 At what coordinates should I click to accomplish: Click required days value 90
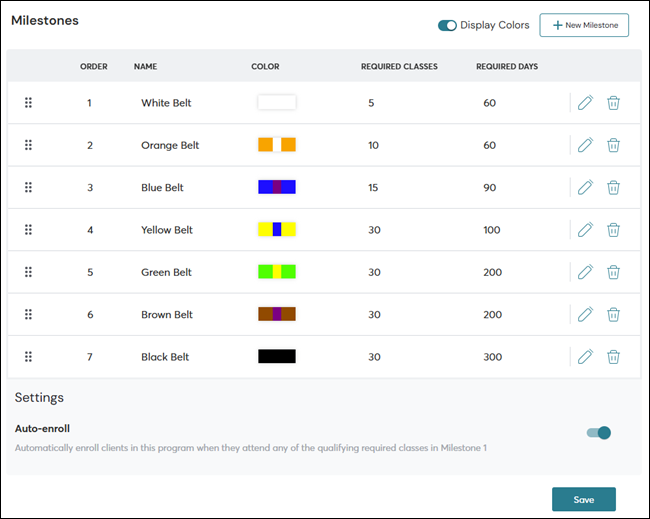(490, 187)
